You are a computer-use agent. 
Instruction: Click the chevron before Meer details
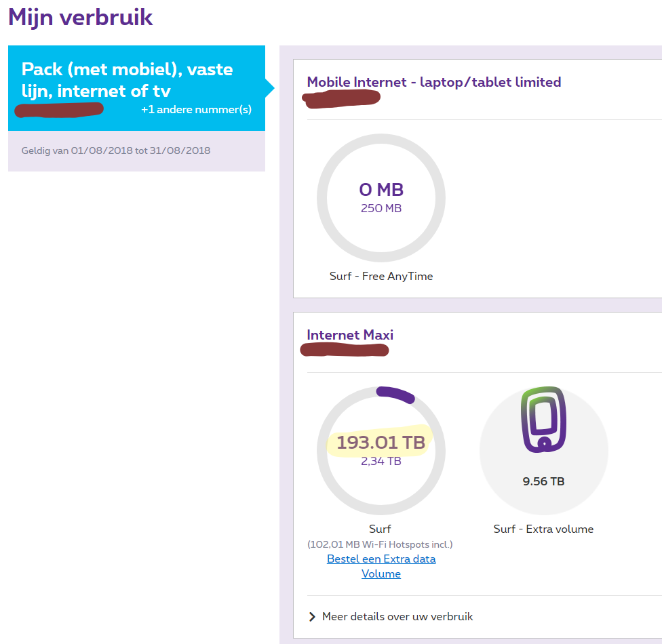(312, 617)
